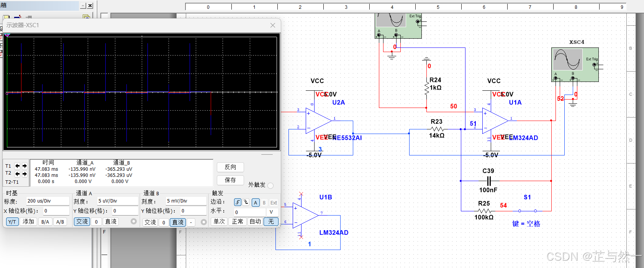Click the U1B LM324AD op-amp symbol
The width and height of the screenshot is (644, 268).
(305, 216)
